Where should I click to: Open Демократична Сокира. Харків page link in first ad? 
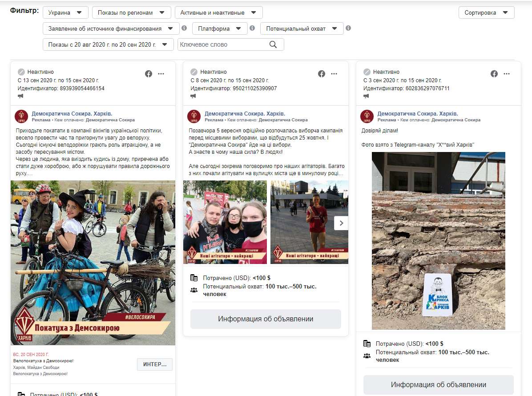click(72, 114)
